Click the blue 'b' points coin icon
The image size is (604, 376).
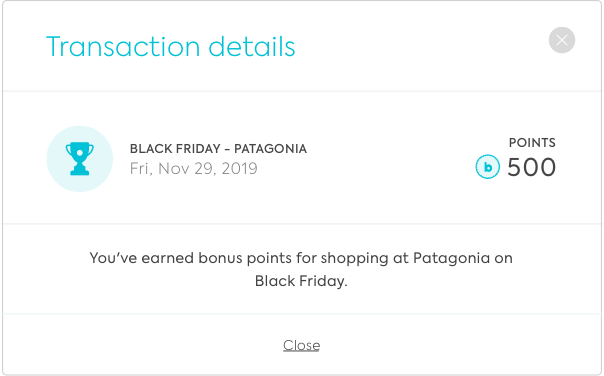coord(487,167)
